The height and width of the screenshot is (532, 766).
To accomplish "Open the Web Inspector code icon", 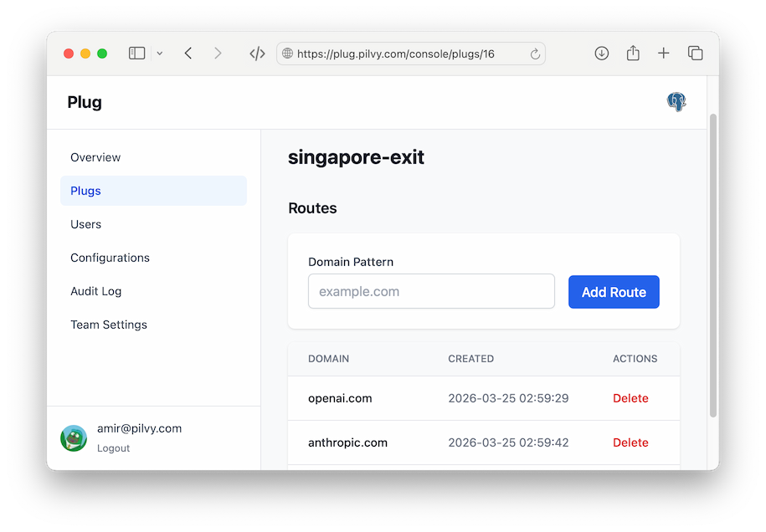I will click(256, 53).
